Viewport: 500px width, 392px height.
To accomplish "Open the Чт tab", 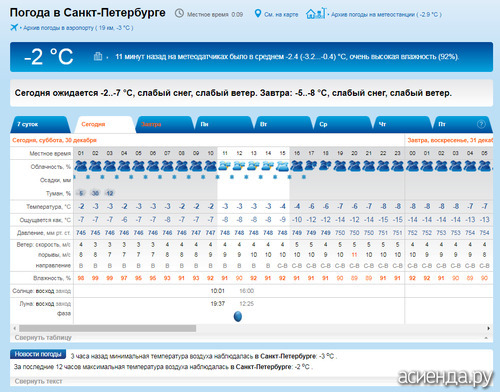I will click(x=402, y=124).
